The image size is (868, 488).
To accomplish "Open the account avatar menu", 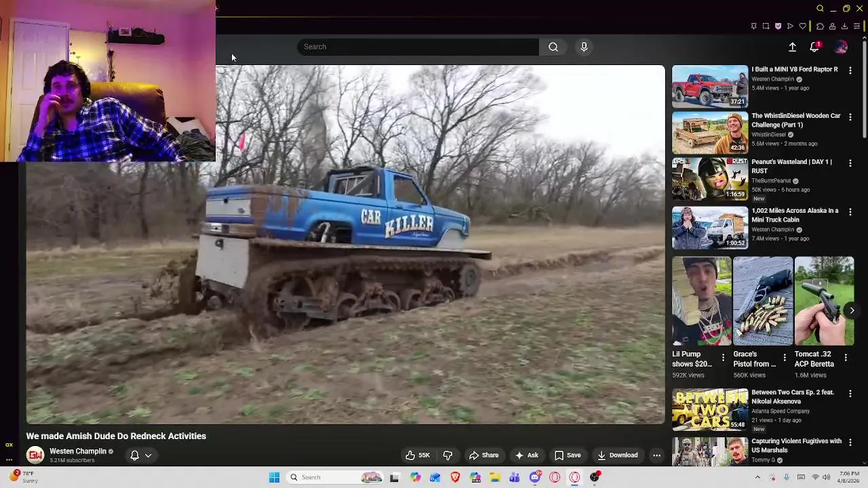I will [841, 47].
